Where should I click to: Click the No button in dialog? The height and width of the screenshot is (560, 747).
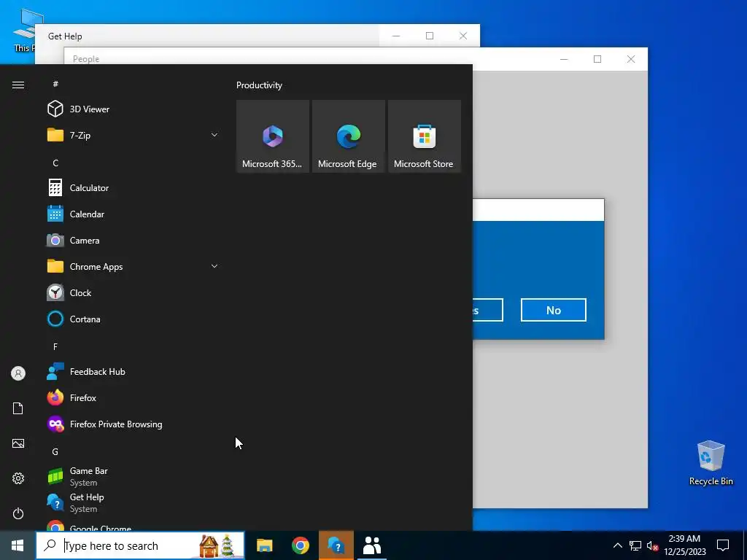(x=553, y=310)
